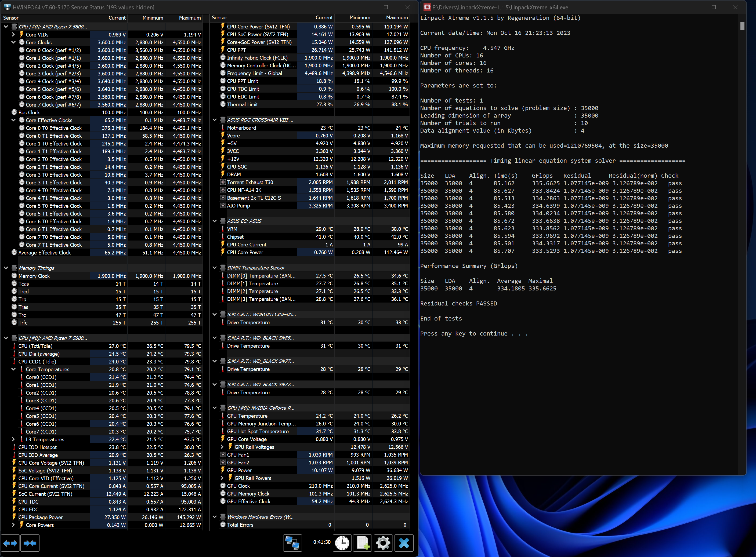Expand the Core VIDs row

[x=13, y=34]
